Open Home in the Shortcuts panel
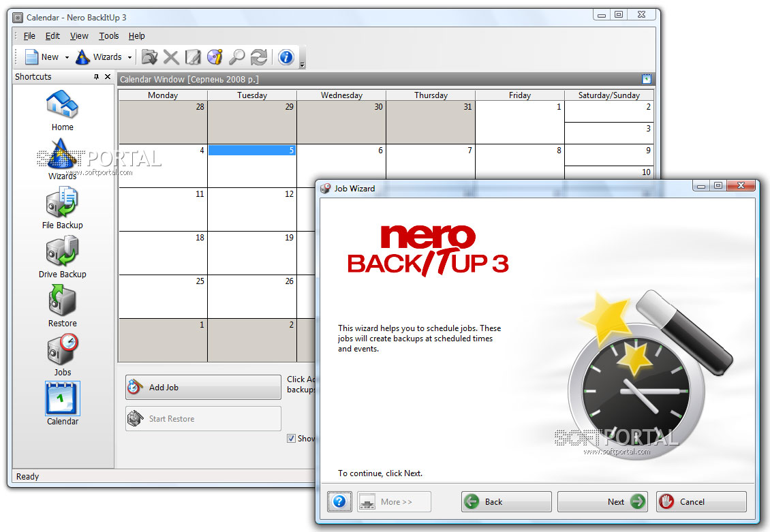The image size is (770, 532). coord(63,111)
